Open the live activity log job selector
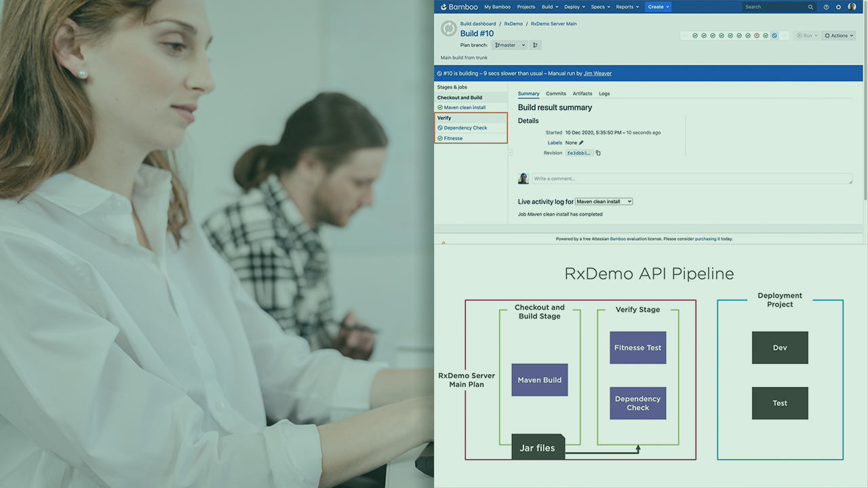868x488 pixels. (x=604, y=201)
